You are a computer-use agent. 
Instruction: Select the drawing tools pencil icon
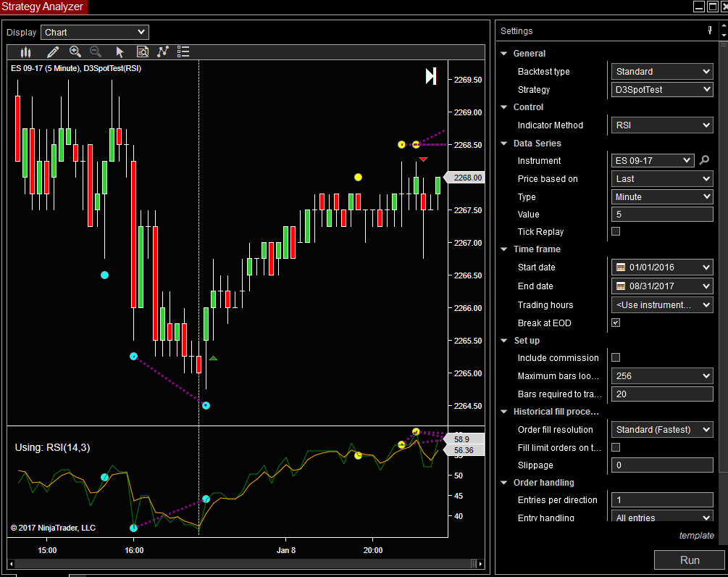click(x=53, y=52)
